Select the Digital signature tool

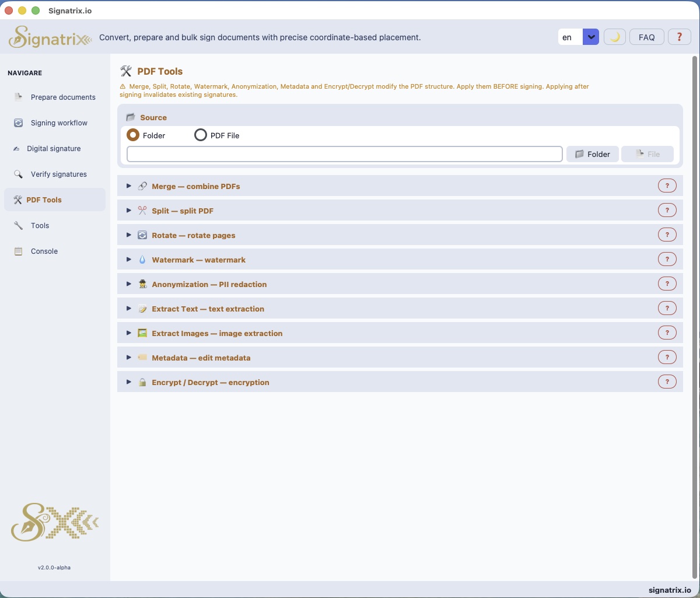(x=53, y=148)
